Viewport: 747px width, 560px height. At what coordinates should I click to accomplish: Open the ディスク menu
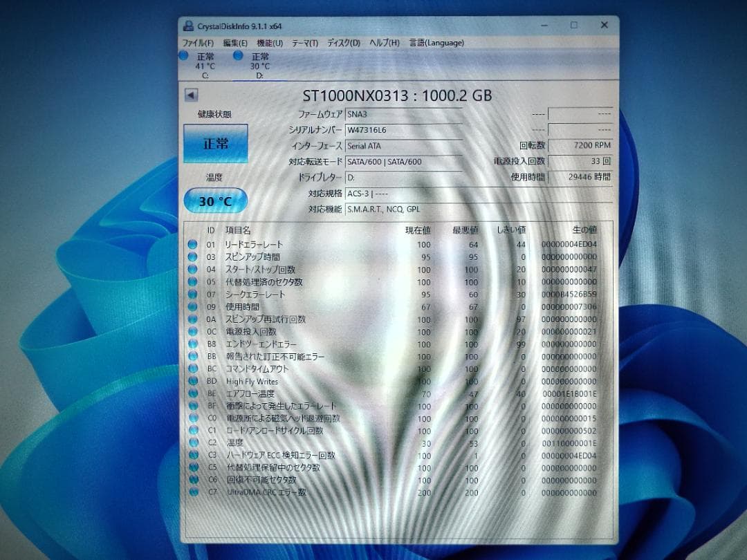pyautogui.click(x=343, y=42)
